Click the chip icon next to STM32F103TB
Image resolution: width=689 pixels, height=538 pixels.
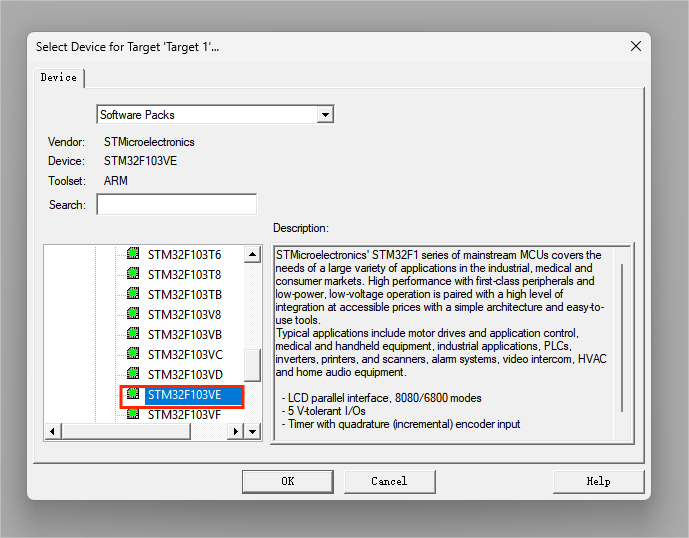tap(132, 294)
